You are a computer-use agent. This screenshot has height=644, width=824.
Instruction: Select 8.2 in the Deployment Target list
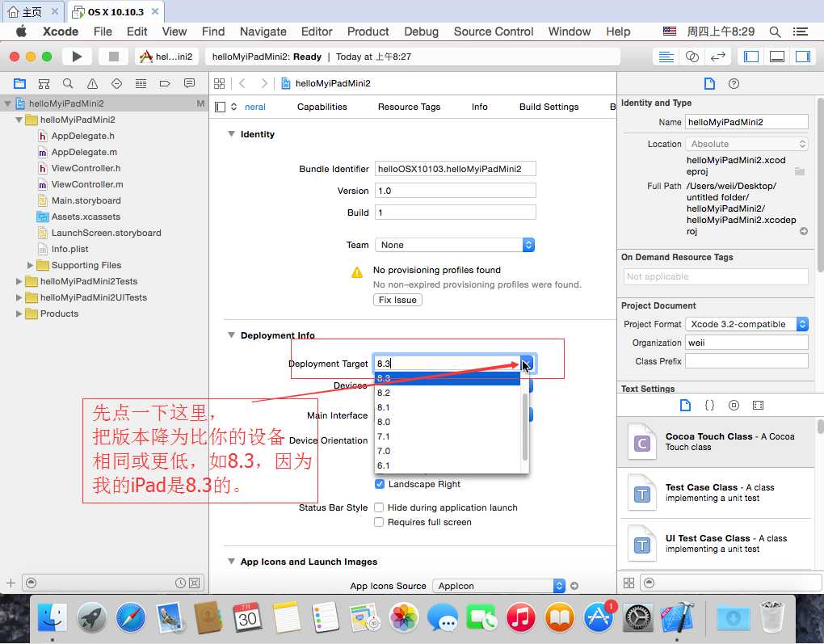[448, 393]
